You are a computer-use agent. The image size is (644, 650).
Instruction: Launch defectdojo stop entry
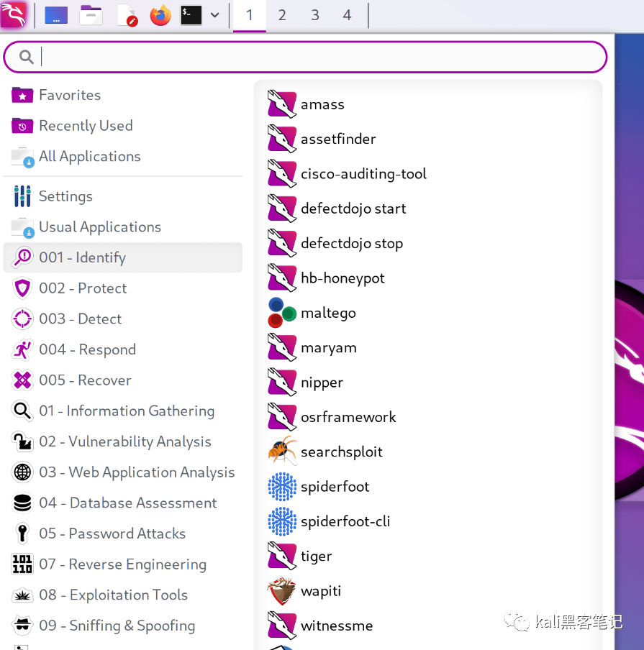[428, 243]
